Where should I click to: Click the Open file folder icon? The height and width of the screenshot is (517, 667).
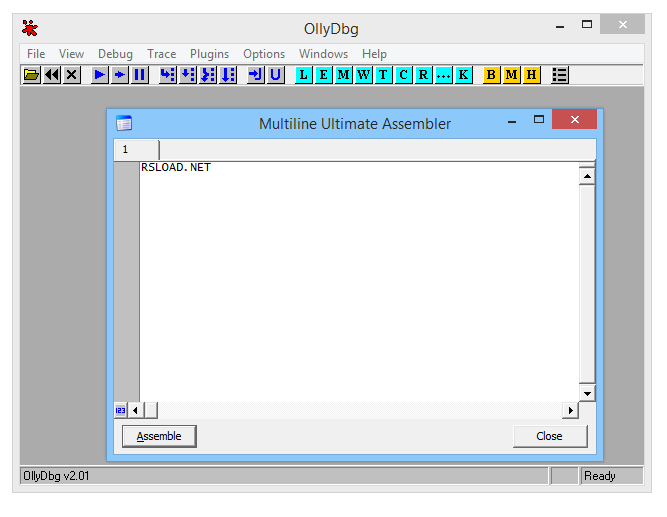click(x=31, y=75)
